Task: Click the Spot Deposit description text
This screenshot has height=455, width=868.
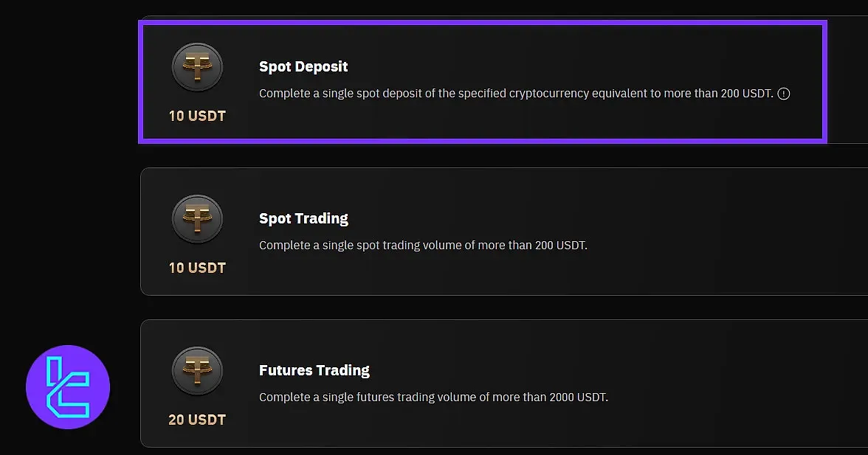Action: 516,94
